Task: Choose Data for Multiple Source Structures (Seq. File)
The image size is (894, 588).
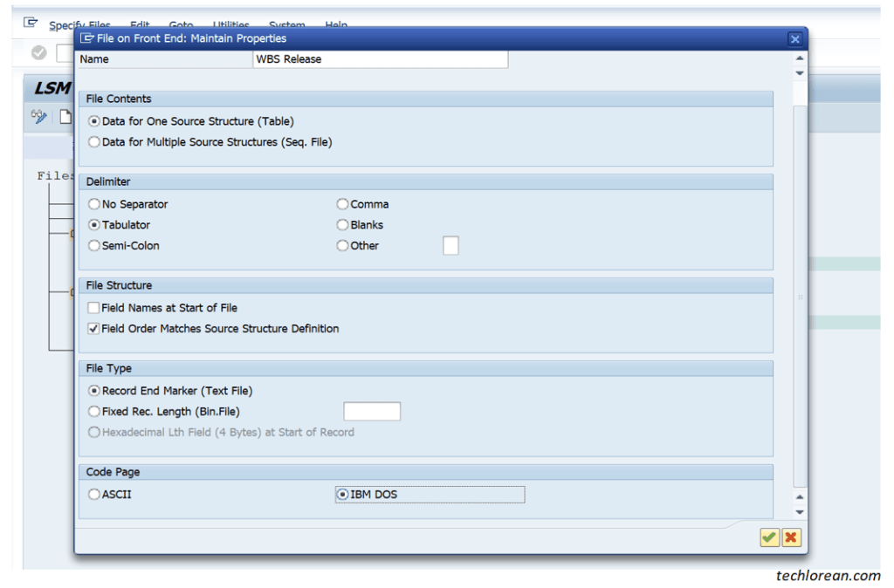Action: click(93, 141)
